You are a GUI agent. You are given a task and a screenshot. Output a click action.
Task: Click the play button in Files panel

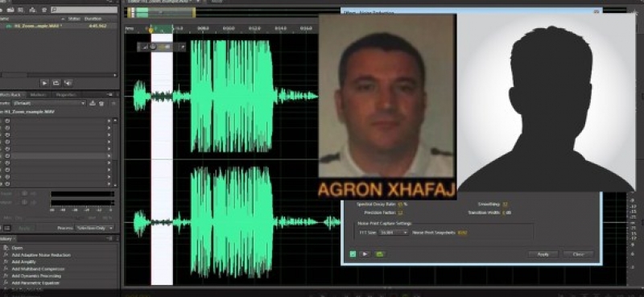click(x=44, y=83)
